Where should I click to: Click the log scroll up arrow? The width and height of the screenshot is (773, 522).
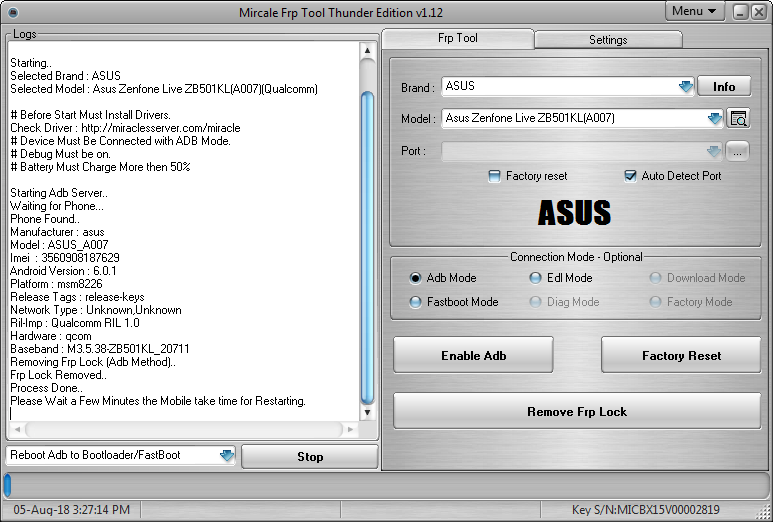pyautogui.click(x=367, y=50)
